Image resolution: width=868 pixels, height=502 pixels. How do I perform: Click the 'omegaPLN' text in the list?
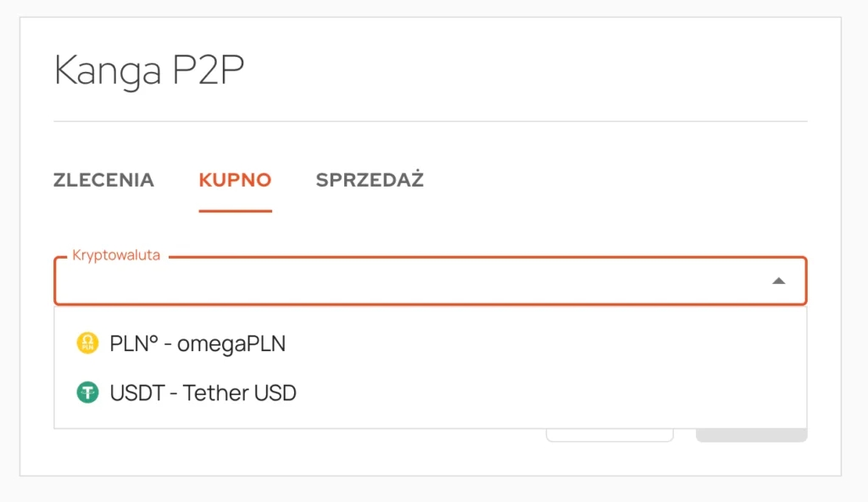click(x=231, y=344)
